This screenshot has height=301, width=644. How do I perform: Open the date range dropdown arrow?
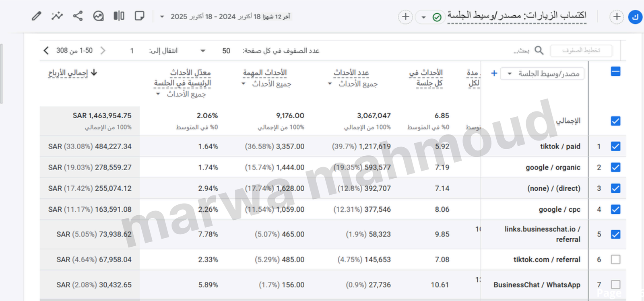[162, 17]
